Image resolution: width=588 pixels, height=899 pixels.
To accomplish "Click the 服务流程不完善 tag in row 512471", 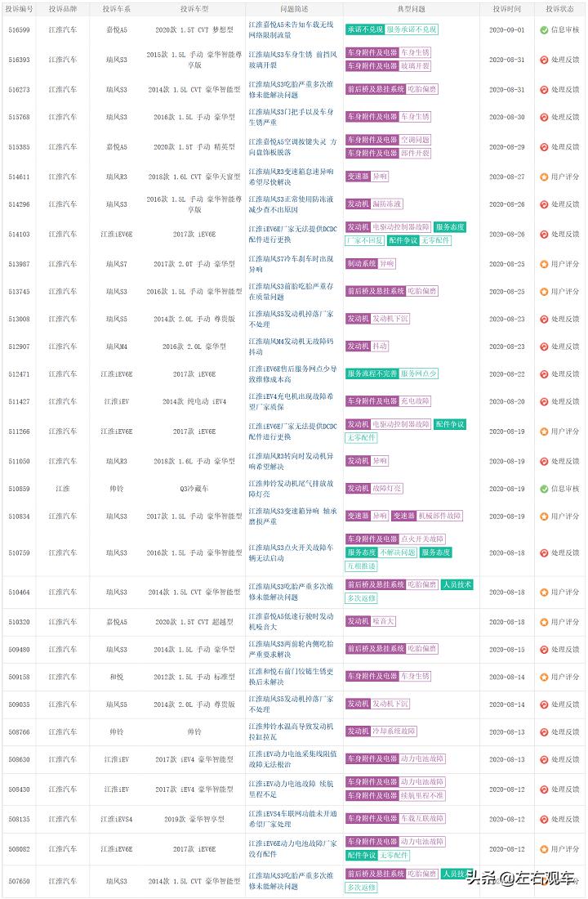I will (x=372, y=373).
